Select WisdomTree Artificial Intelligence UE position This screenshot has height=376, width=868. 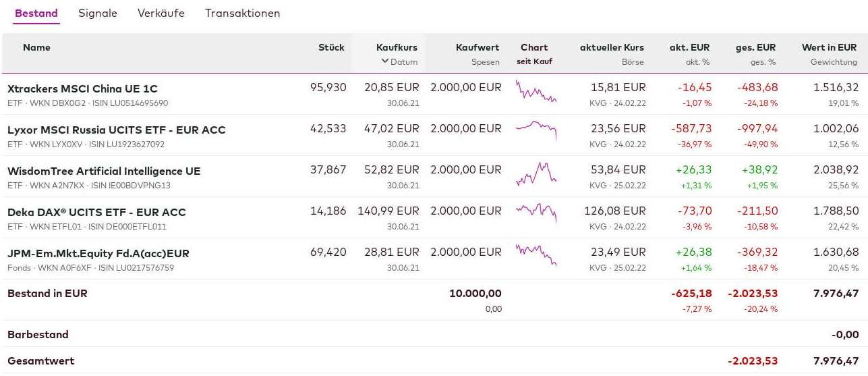(x=104, y=171)
